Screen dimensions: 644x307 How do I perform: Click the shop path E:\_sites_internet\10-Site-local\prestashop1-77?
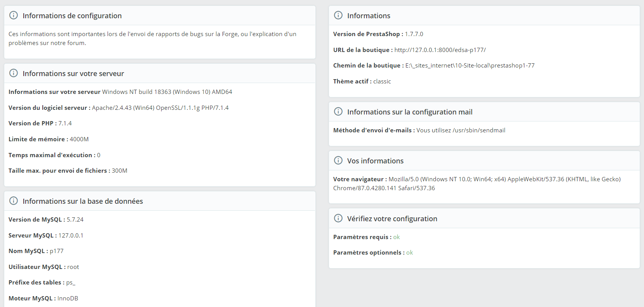(x=470, y=65)
